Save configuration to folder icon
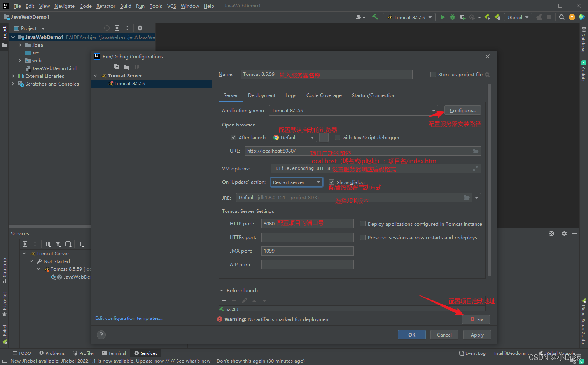This screenshot has width=588, height=365. point(126,67)
